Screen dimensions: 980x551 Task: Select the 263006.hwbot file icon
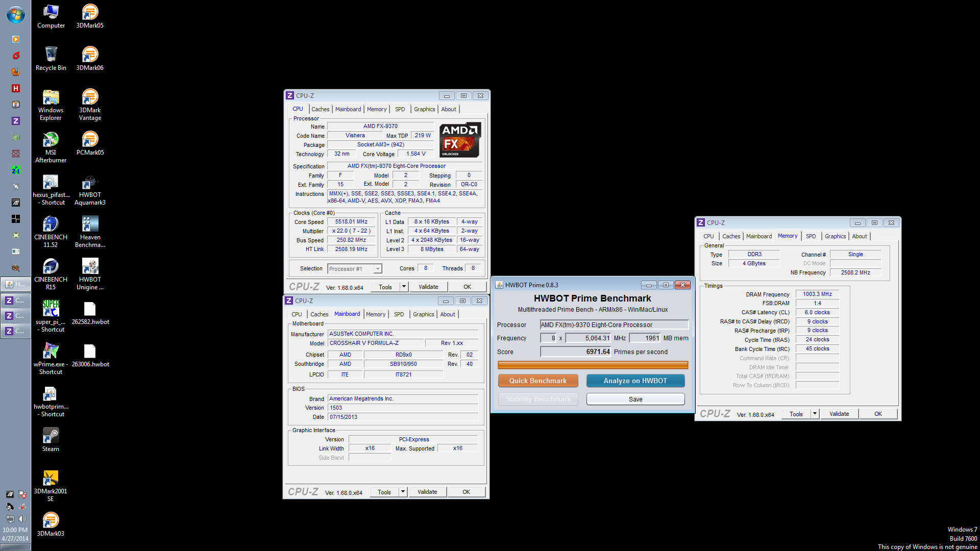[90, 355]
